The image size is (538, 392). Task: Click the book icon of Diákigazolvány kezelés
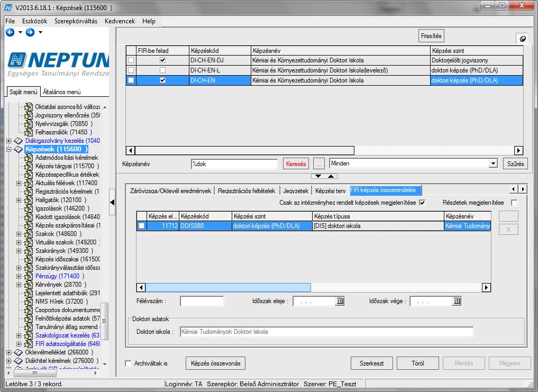tap(19, 141)
